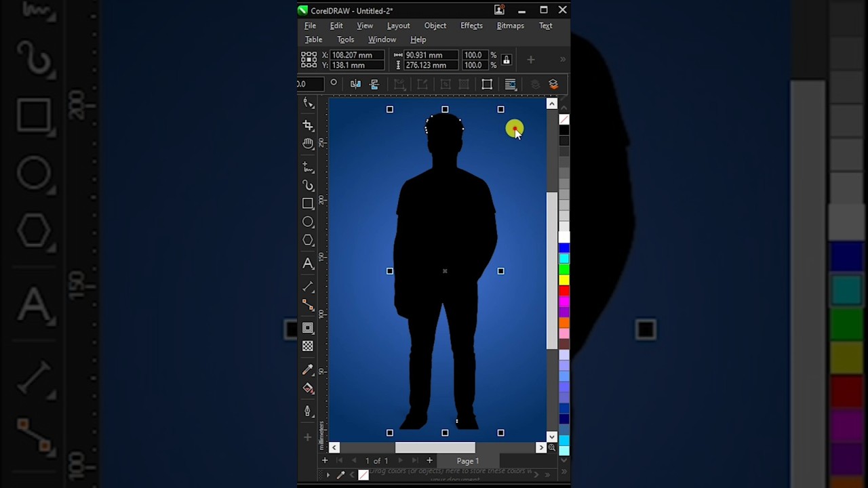
Task: Click the horizontal scrollbar right arrow
Action: point(540,447)
